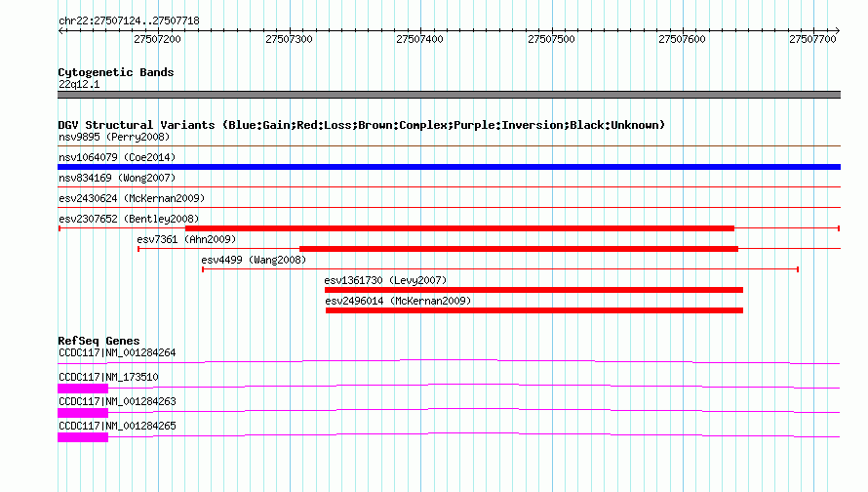Open the nsv9895 (Perry2008) variant label
The image size is (868, 492).
coord(114,137)
